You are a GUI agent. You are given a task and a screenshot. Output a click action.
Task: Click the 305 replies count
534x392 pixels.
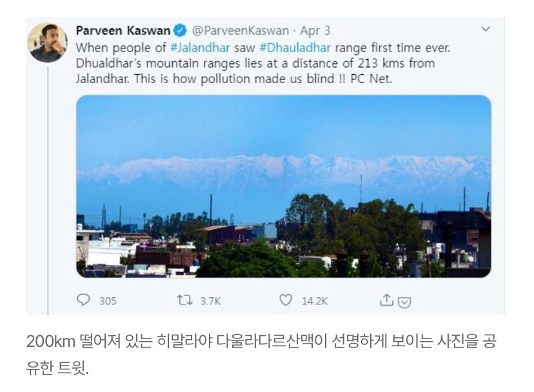108,300
